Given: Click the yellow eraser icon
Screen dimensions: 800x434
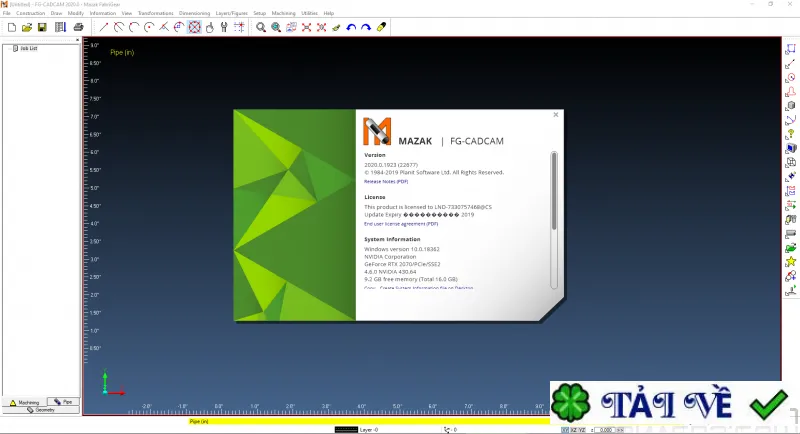Looking at the screenshot, I should [381, 28].
